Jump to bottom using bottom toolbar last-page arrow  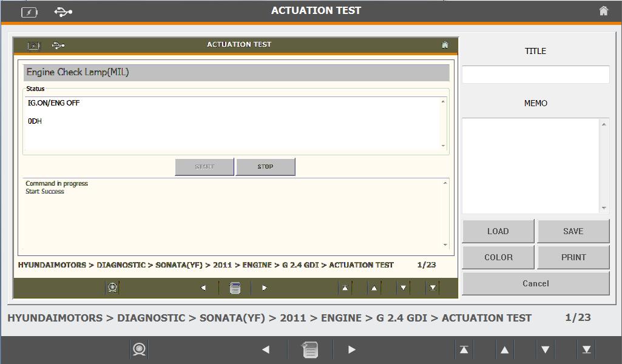pos(587,349)
